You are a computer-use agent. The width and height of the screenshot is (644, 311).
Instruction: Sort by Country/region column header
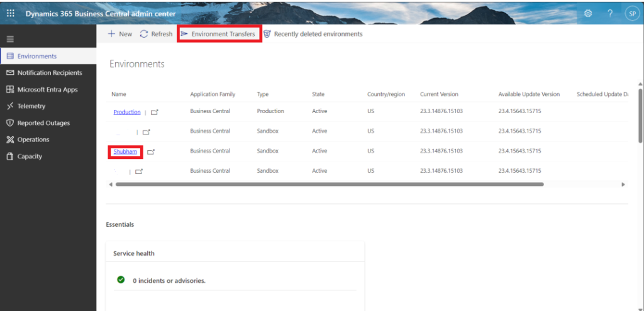tap(386, 94)
